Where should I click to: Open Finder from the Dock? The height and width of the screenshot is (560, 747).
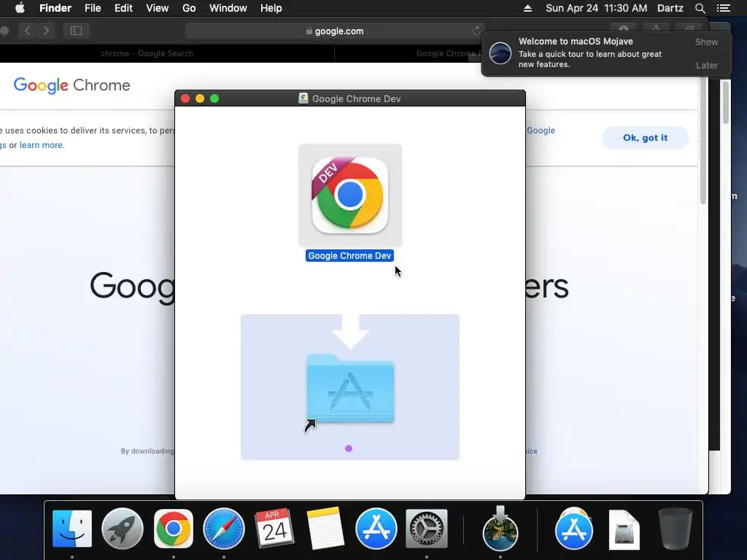click(x=72, y=529)
